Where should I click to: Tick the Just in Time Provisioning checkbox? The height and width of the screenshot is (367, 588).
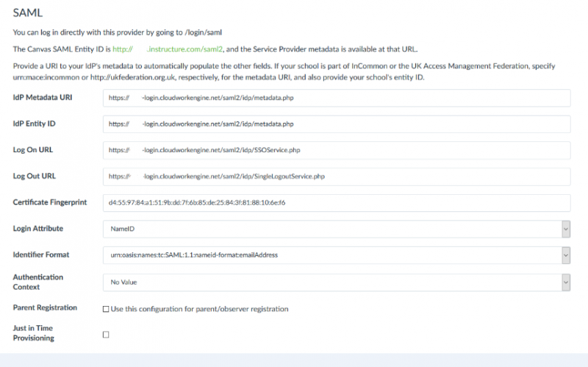pyautogui.click(x=106, y=335)
